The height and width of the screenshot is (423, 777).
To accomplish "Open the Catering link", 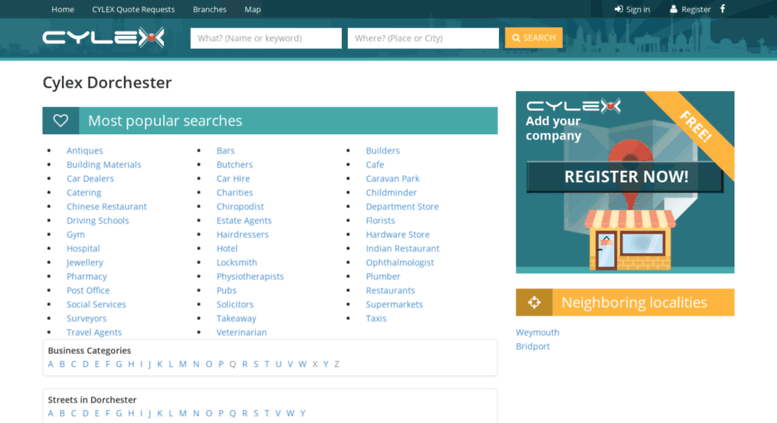I will click(84, 193).
